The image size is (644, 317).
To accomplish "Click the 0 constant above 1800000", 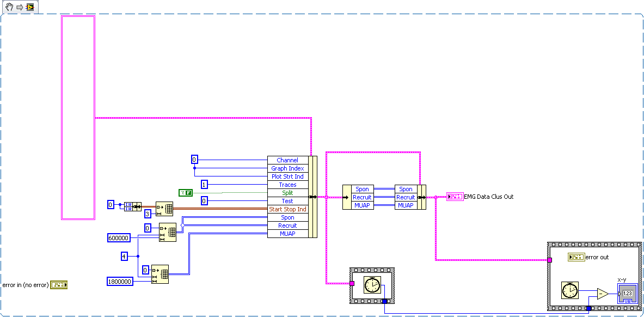I will point(145,270).
